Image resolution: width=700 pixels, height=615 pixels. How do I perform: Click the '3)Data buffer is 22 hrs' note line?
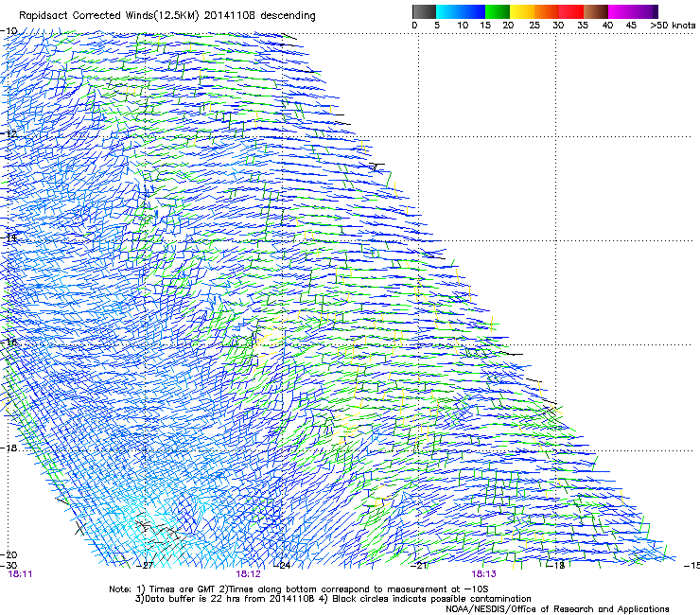pyautogui.click(x=333, y=599)
